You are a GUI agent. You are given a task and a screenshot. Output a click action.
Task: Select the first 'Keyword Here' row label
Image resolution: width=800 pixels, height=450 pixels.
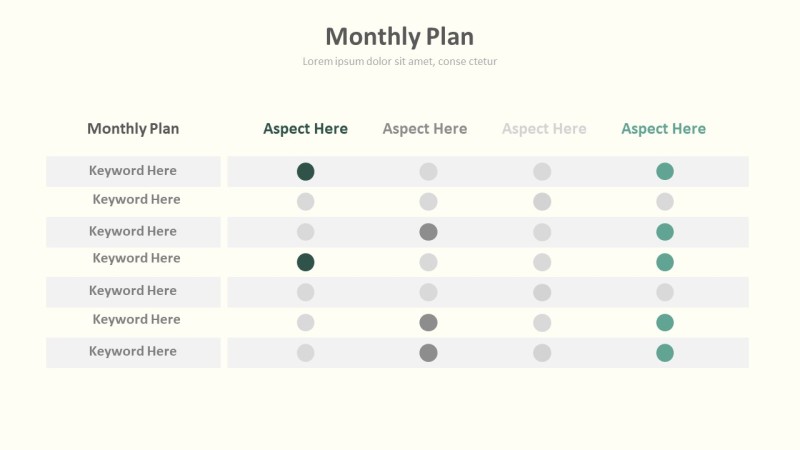[133, 171]
